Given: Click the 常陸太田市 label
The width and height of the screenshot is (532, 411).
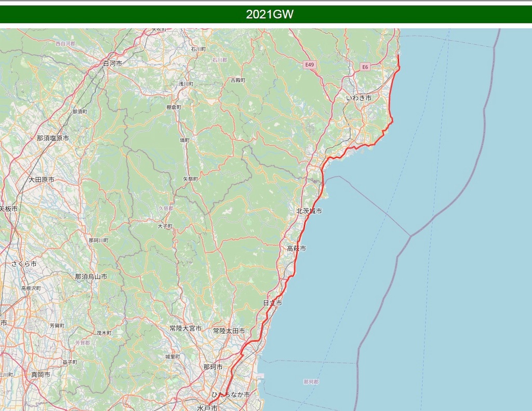Looking at the screenshot, I should click(x=229, y=331).
